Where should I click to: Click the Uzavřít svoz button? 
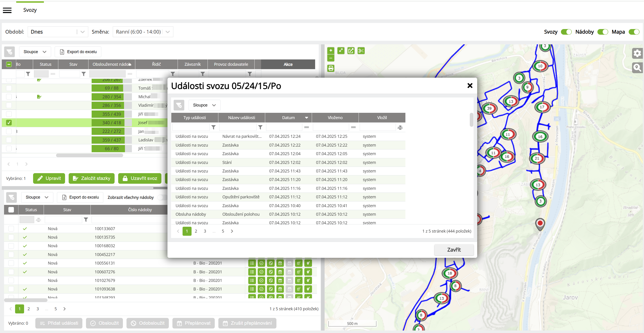(x=140, y=178)
